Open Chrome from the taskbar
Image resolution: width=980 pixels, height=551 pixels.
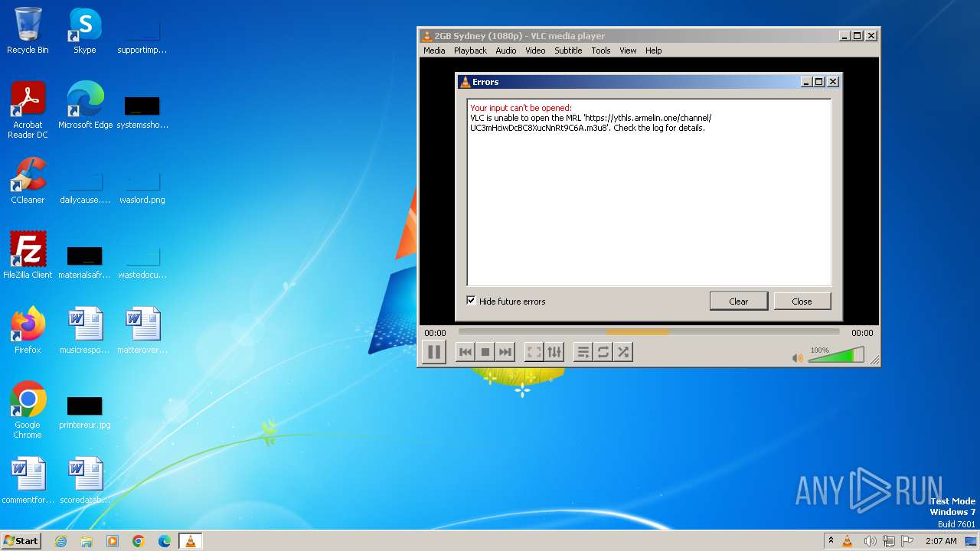tap(139, 541)
